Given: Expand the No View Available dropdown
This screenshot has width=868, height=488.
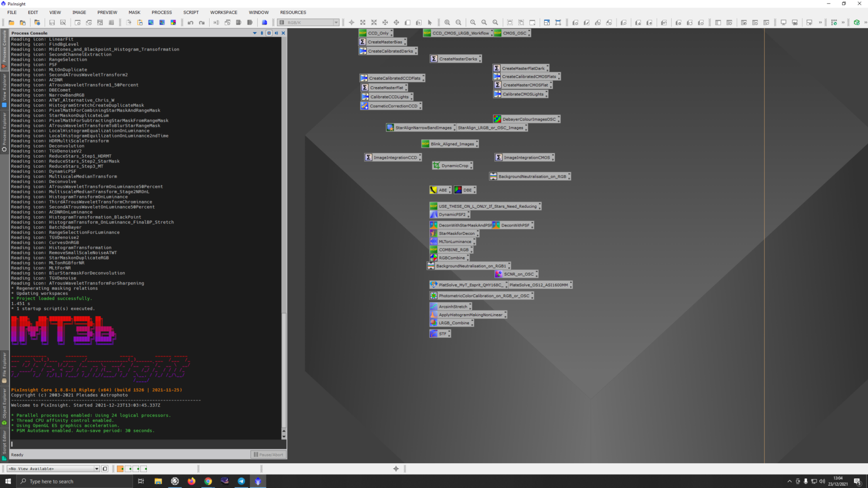Looking at the screenshot, I should [x=97, y=469].
